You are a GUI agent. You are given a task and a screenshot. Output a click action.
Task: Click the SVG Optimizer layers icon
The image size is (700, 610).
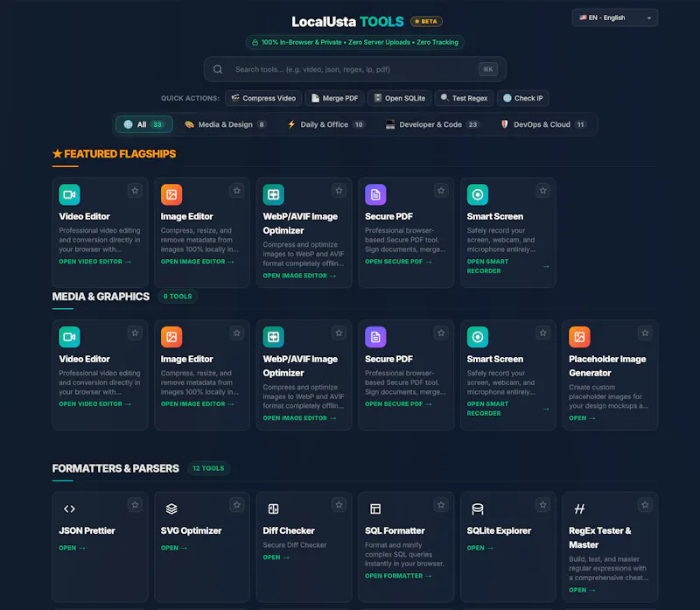(x=171, y=508)
